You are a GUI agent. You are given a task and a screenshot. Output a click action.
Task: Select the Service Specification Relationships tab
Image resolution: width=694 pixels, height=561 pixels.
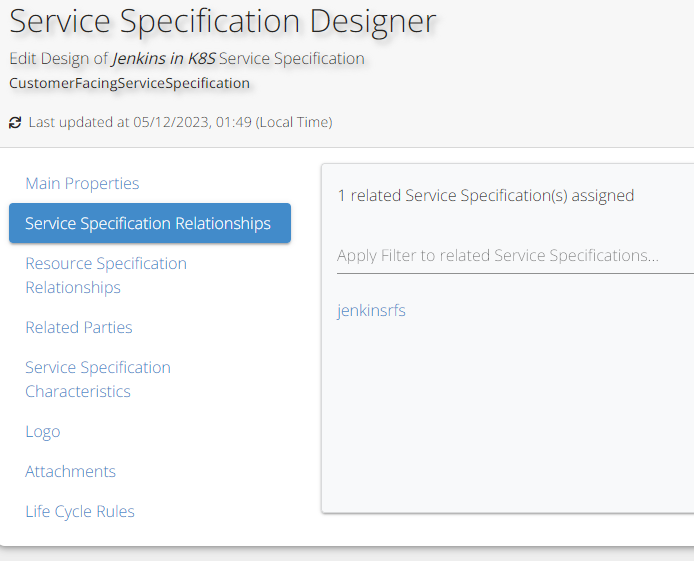pos(149,223)
